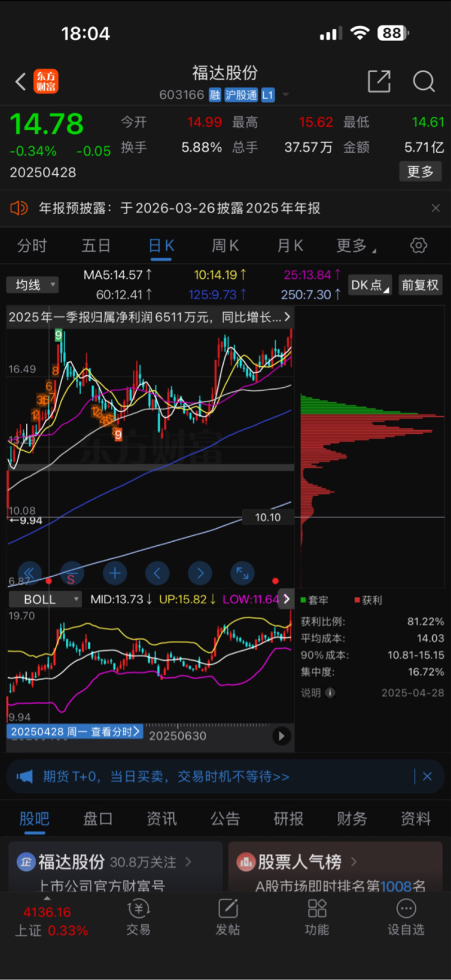The image size is (451, 980).
Task: Switch to 分时 chart tab
Action: pos(32,245)
